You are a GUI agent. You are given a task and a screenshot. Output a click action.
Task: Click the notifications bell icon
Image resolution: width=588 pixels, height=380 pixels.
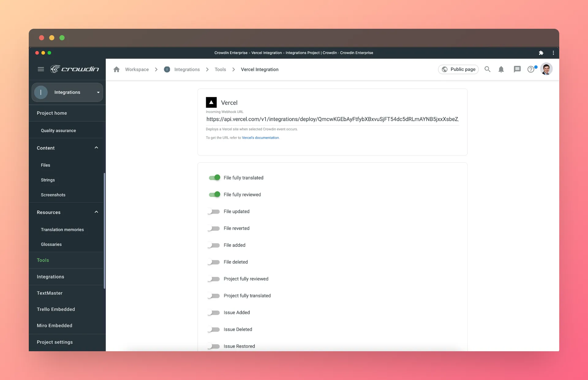point(501,69)
